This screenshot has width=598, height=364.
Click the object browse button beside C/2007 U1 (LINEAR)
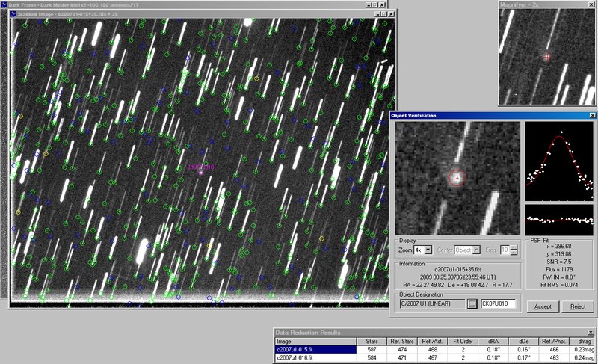click(472, 303)
